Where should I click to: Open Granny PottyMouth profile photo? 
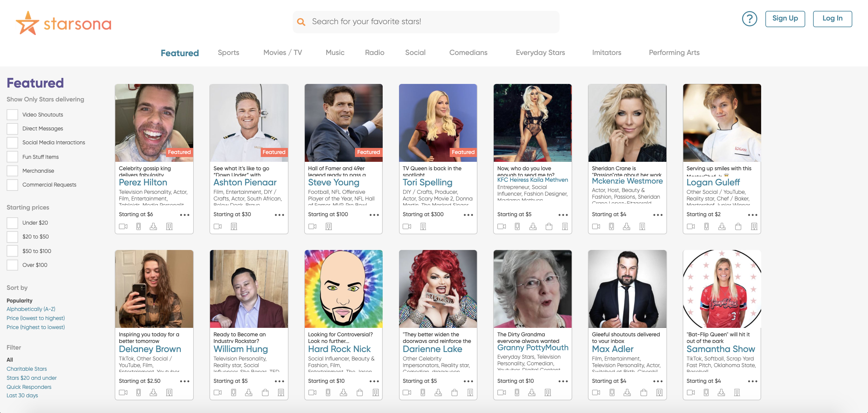(x=532, y=289)
